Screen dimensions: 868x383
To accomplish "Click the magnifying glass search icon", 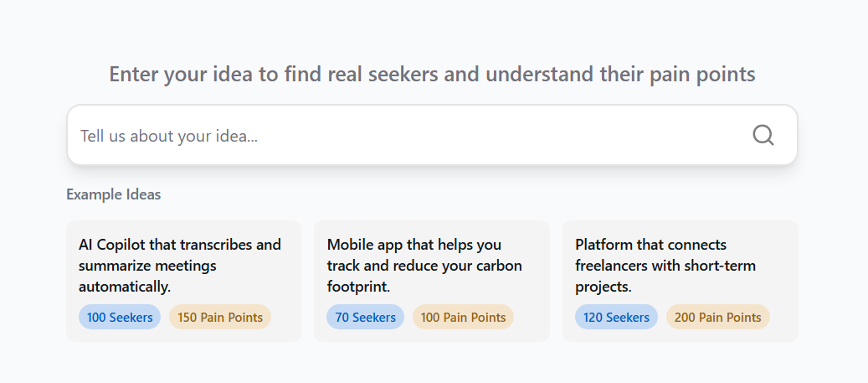I will point(763,135).
